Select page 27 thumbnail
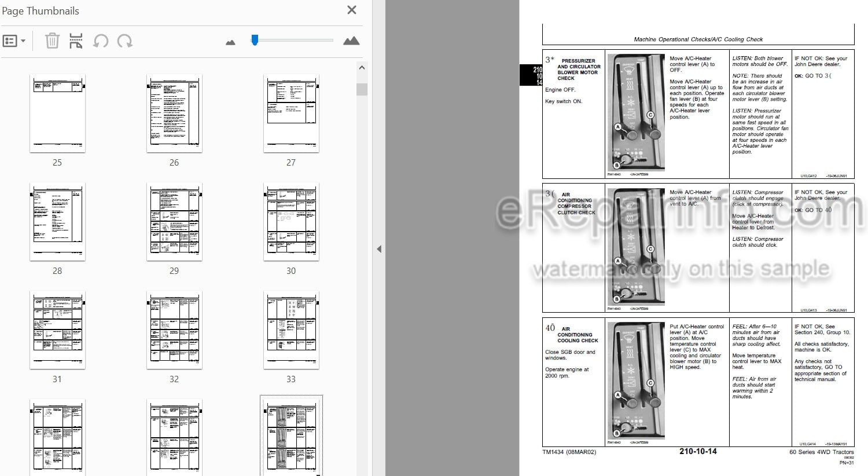868x476 pixels. coord(291,113)
